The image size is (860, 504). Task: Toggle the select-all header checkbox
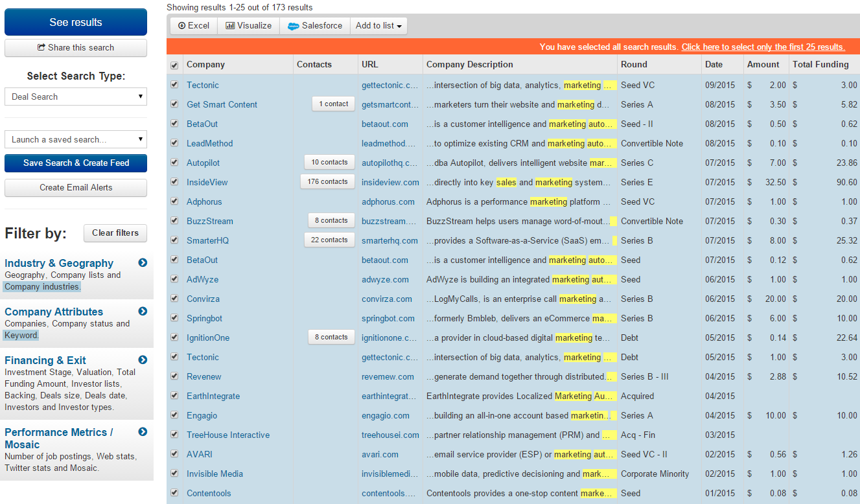point(174,65)
